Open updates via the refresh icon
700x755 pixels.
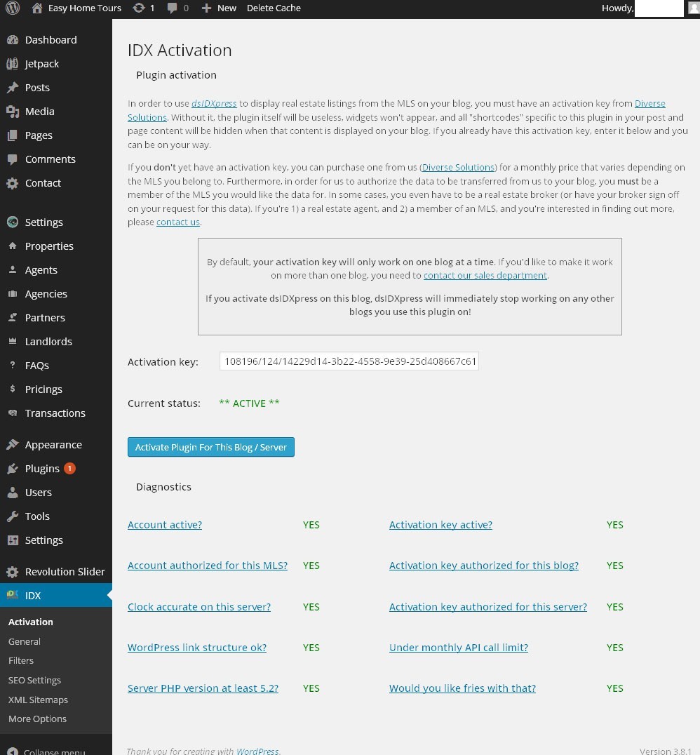coord(139,8)
